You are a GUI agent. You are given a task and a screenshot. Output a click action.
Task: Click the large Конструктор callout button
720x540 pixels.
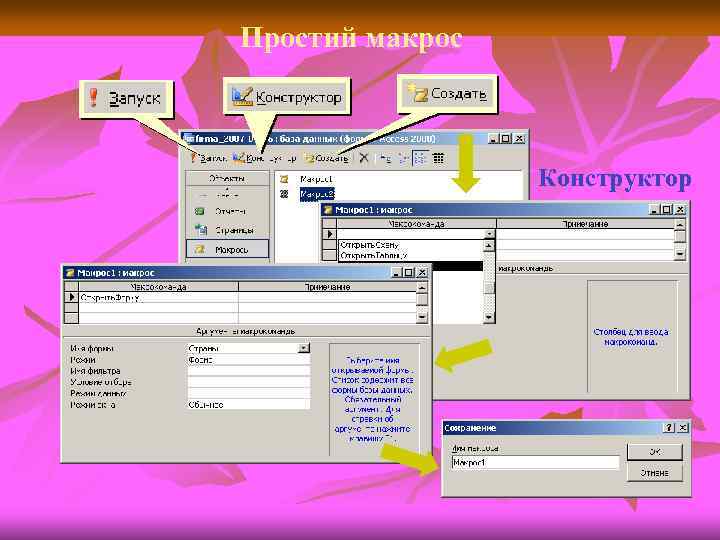287,96
